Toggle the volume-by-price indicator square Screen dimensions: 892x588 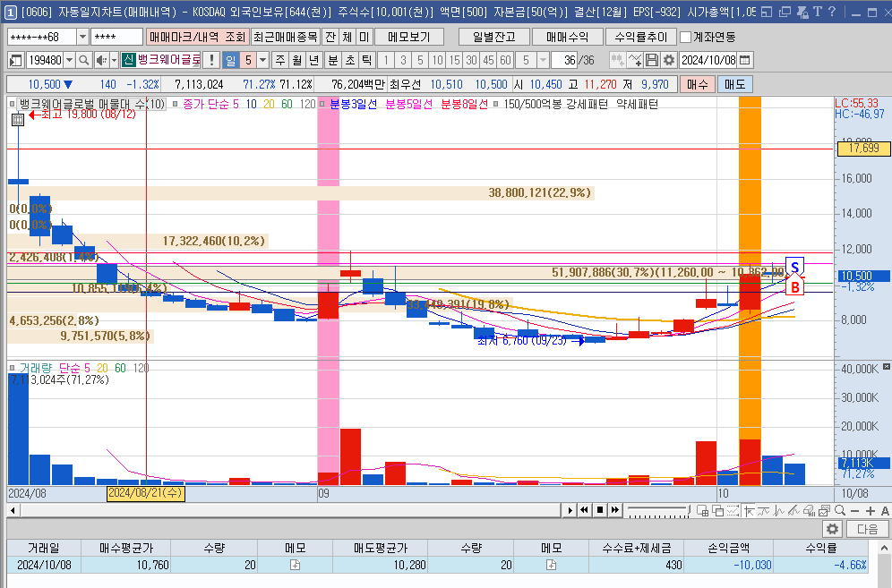[x=12, y=104]
